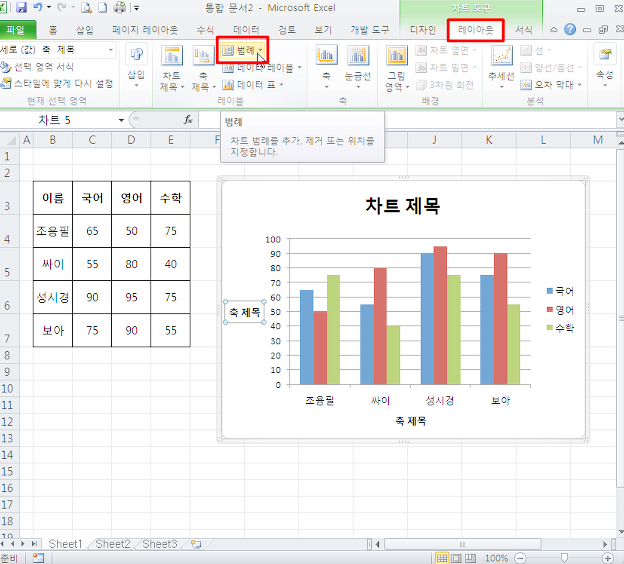Minimize the ribbon with the caret button
The width and height of the screenshot is (624, 564).
click(554, 29)
